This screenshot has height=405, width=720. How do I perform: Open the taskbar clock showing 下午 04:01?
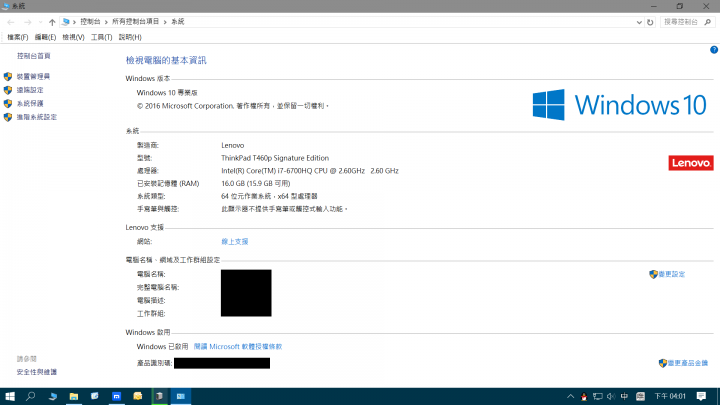pos(670,396)
